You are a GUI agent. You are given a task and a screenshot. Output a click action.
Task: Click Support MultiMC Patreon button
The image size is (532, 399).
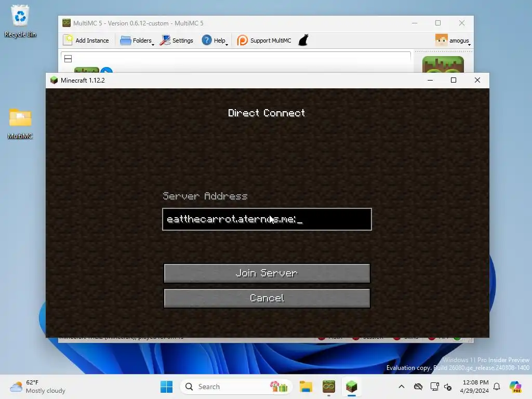(264, 41)
